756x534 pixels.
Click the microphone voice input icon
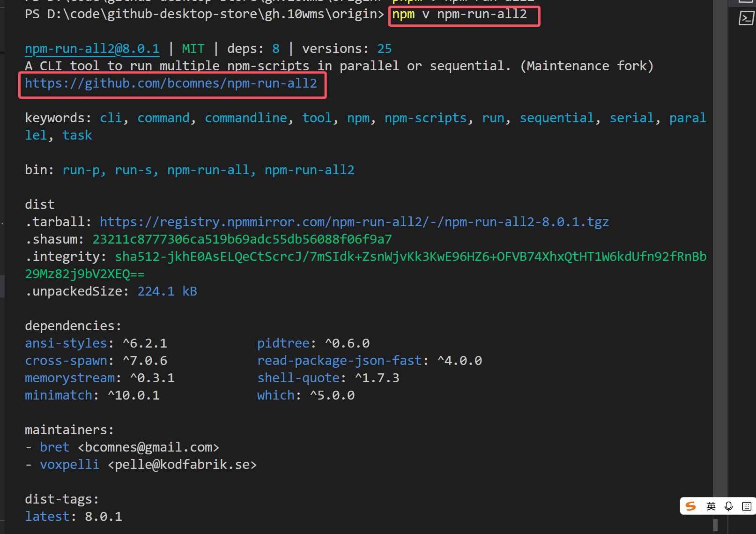click(728, 506)
